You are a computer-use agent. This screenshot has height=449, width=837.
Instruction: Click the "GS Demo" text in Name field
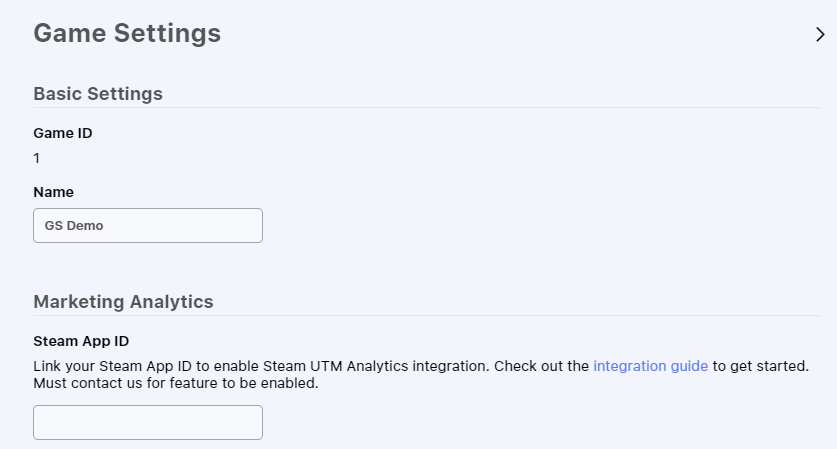coord(74,225)
